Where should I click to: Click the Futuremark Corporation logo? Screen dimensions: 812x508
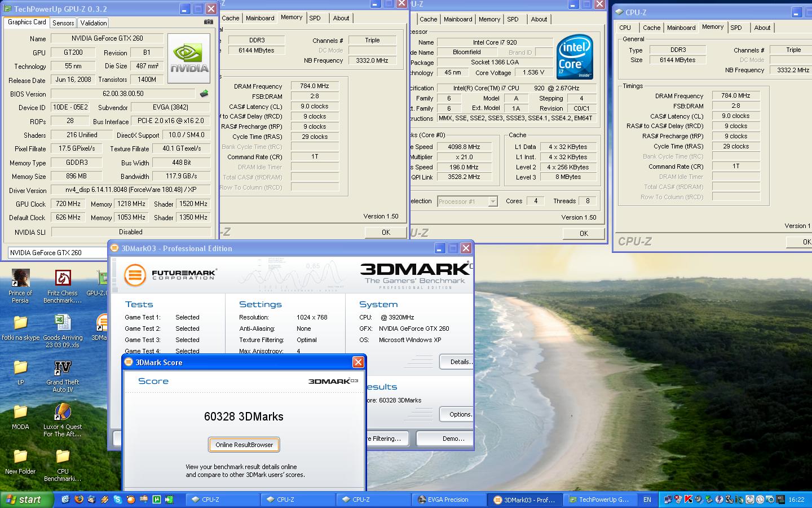[171, 275]
